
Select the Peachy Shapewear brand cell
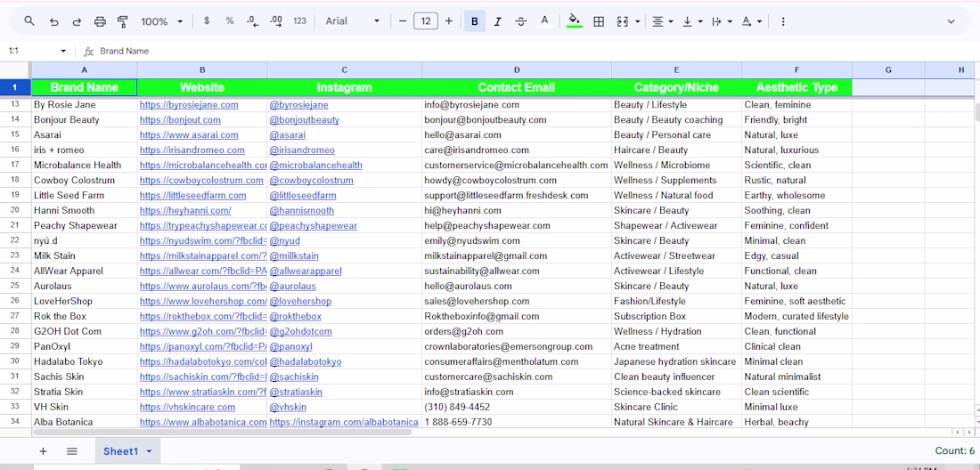point(85,225)
